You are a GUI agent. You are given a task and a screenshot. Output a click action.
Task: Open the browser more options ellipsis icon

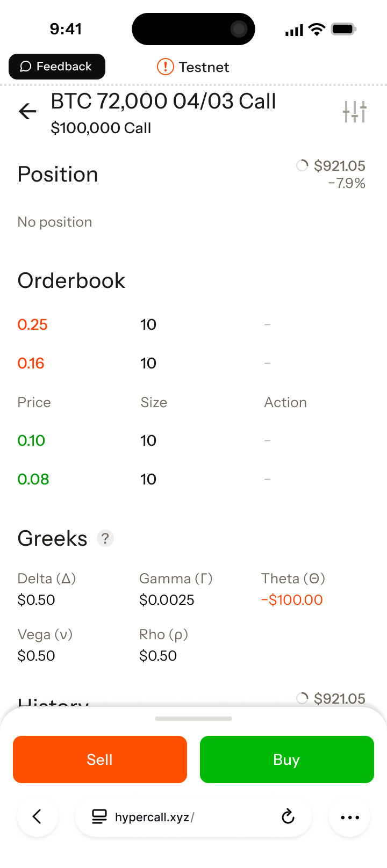349,816
